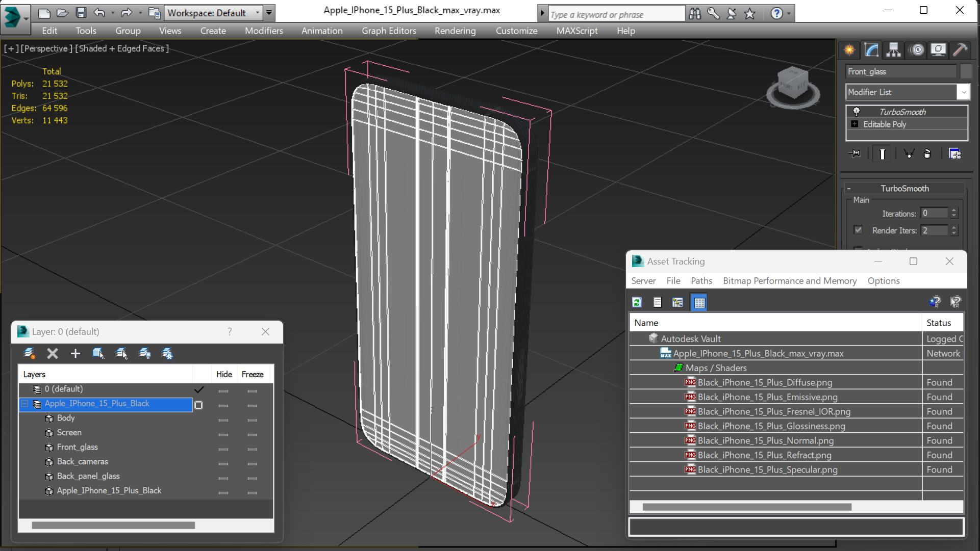Image resolution: width=980 pixels, height=551 pixels.
Task: Open the Hierarchy command panel tab
Action: pos(894,50)
